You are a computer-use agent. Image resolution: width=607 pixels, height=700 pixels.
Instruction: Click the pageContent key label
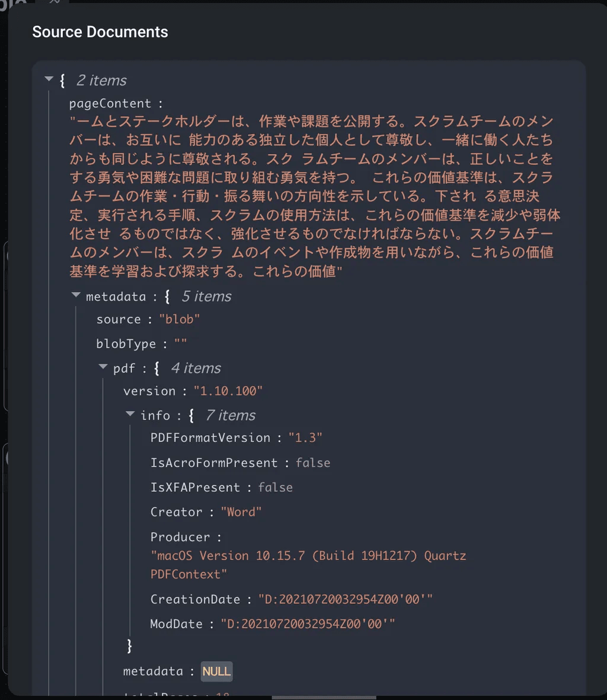[110, 104]
